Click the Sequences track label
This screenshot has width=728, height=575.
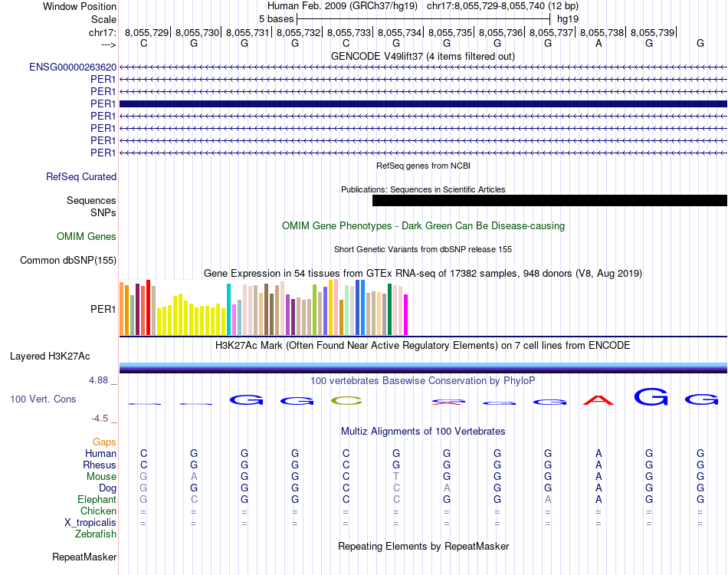point(91,201)
